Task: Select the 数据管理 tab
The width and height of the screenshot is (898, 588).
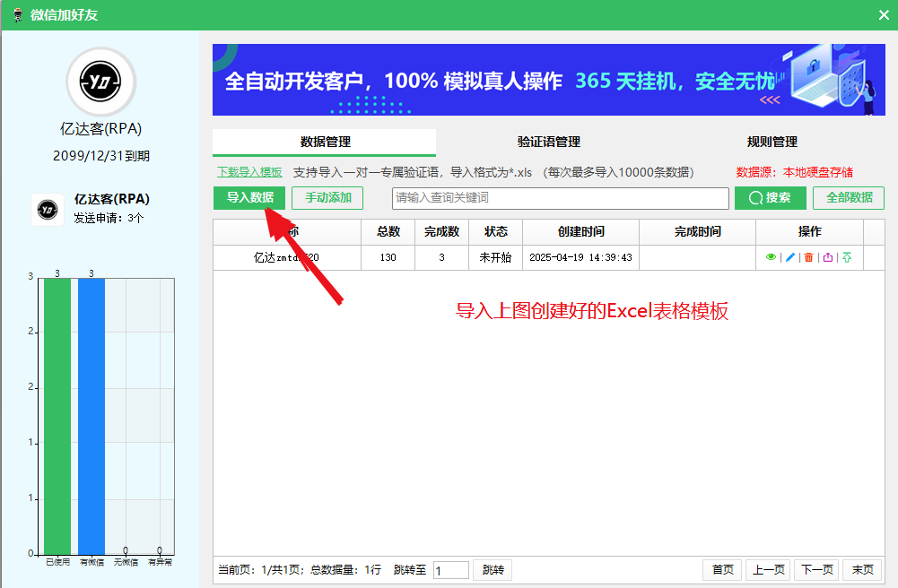Action: (325, 142)
